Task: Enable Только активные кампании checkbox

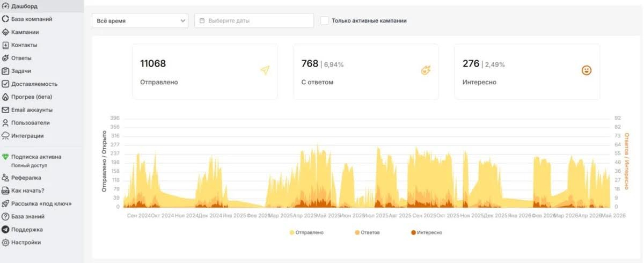Action: [324, 20]
